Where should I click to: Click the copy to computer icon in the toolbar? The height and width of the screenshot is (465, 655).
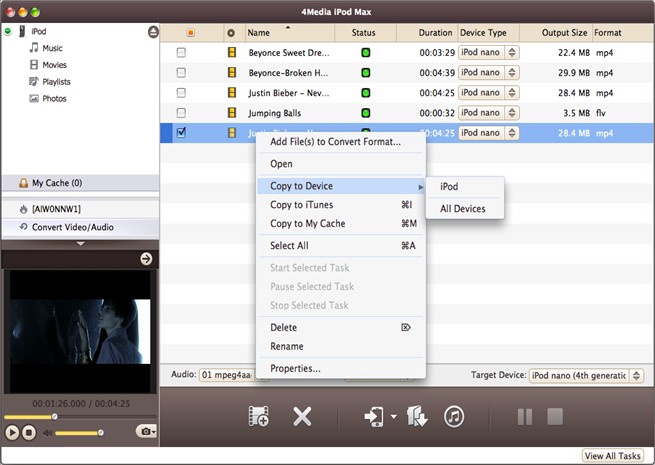click(417, 416)
